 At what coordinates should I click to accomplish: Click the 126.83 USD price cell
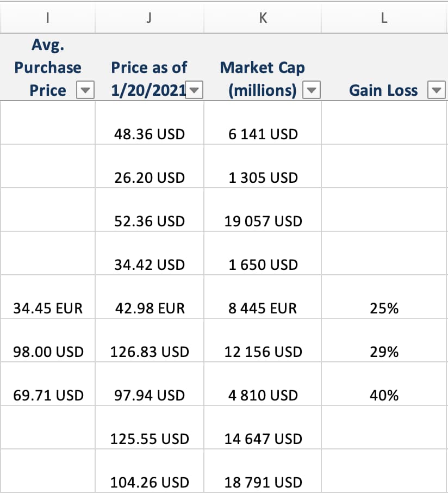pos(150,352)
